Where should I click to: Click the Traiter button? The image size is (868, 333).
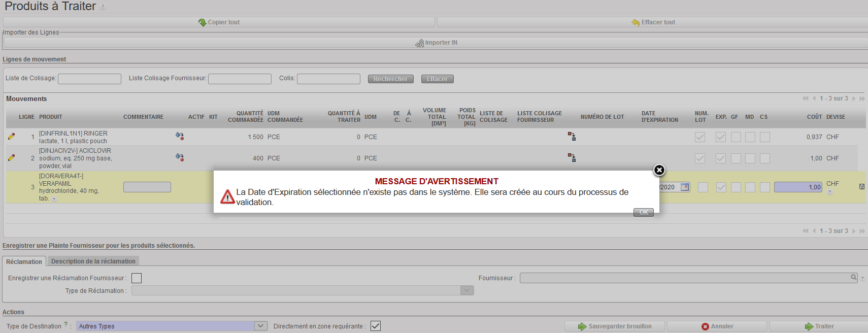pos(819,326)
